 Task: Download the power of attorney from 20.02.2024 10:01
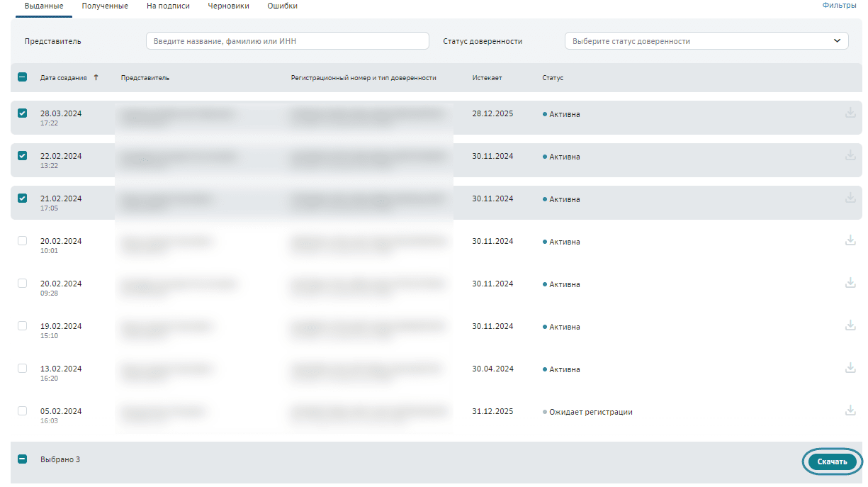click(850, 240)
